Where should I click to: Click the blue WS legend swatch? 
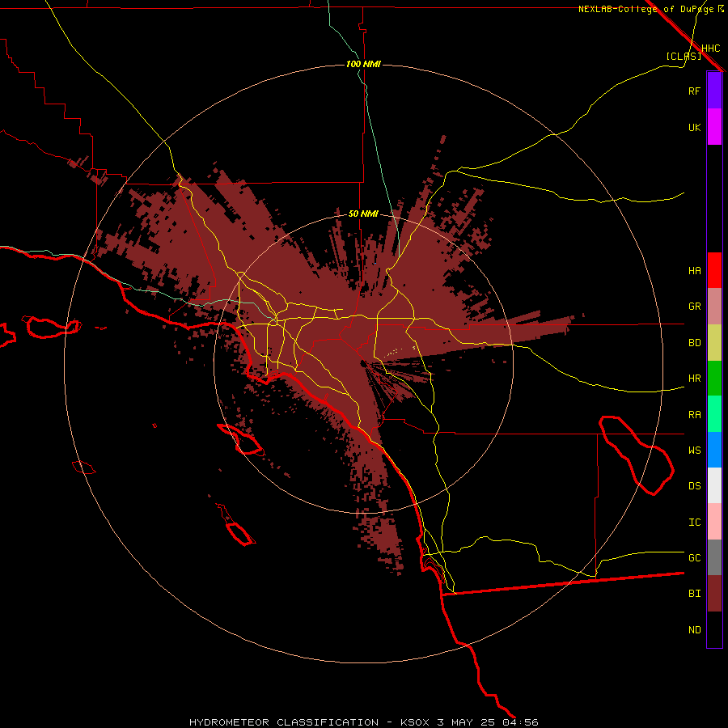714,450
